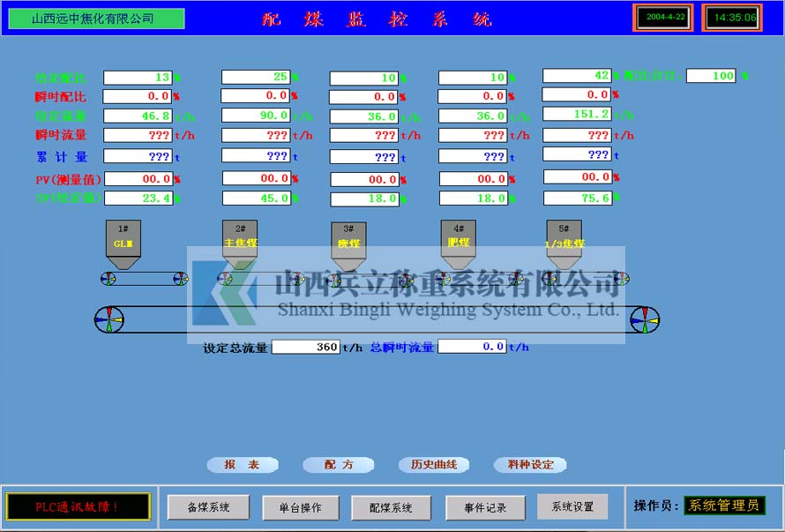Click the 单台操作 single-unit operation button

(x=300, y=507)
